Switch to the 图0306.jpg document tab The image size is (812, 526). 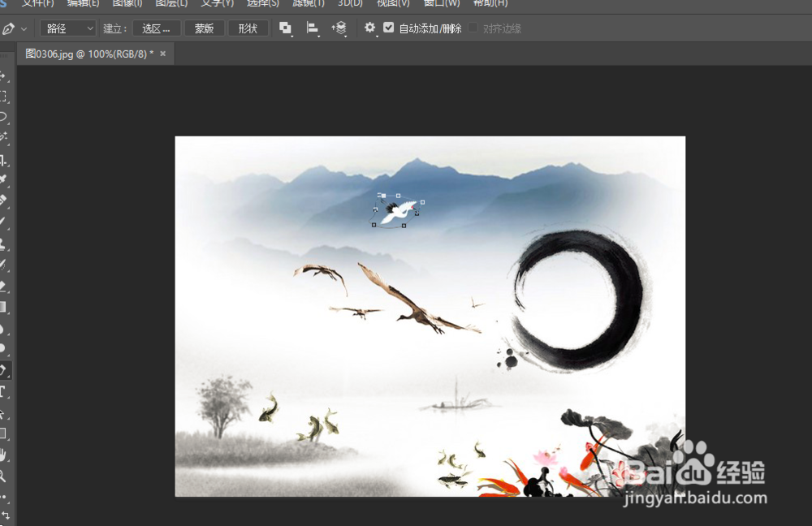pyautogui.click(x=89, y=54)
